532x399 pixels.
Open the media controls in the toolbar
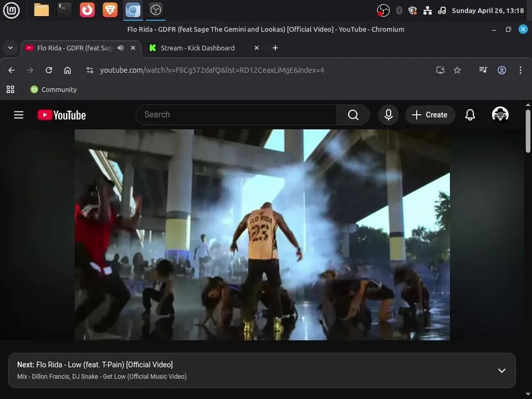[x=483, y=70]
